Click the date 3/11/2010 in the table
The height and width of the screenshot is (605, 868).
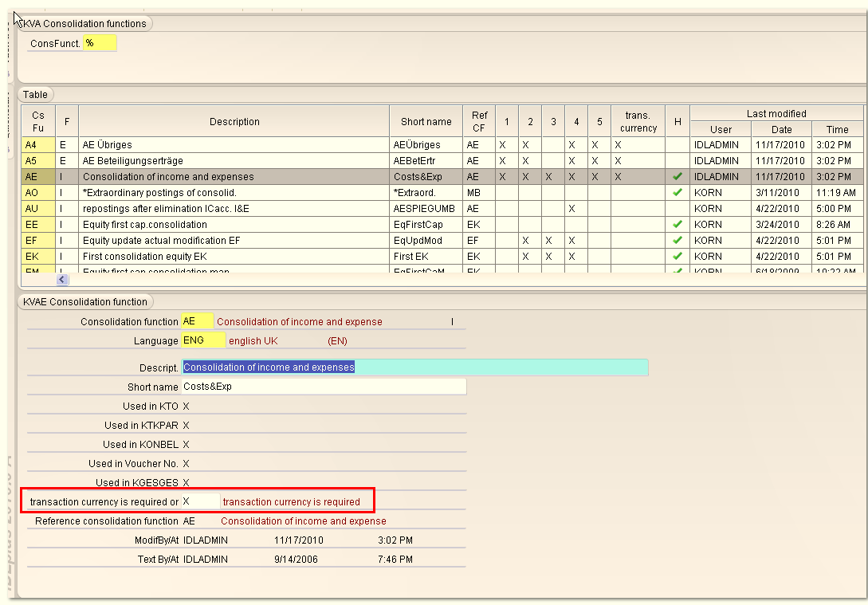[x=777, y=193]
